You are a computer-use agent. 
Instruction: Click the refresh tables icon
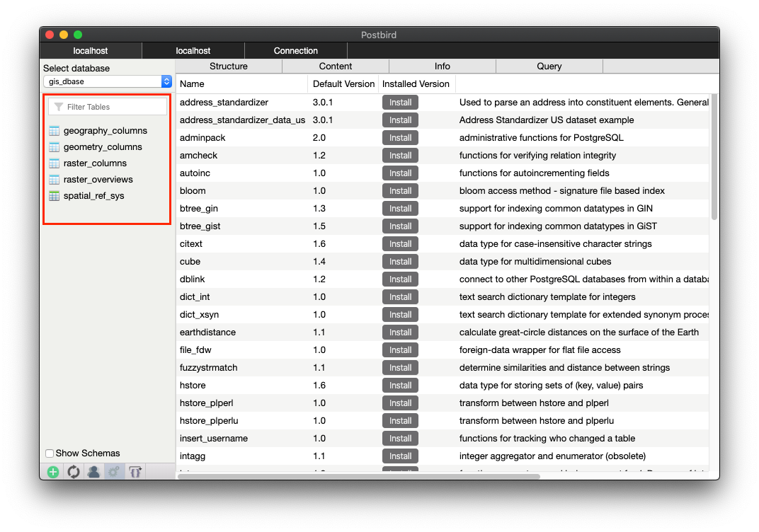(x=74, y=472)
